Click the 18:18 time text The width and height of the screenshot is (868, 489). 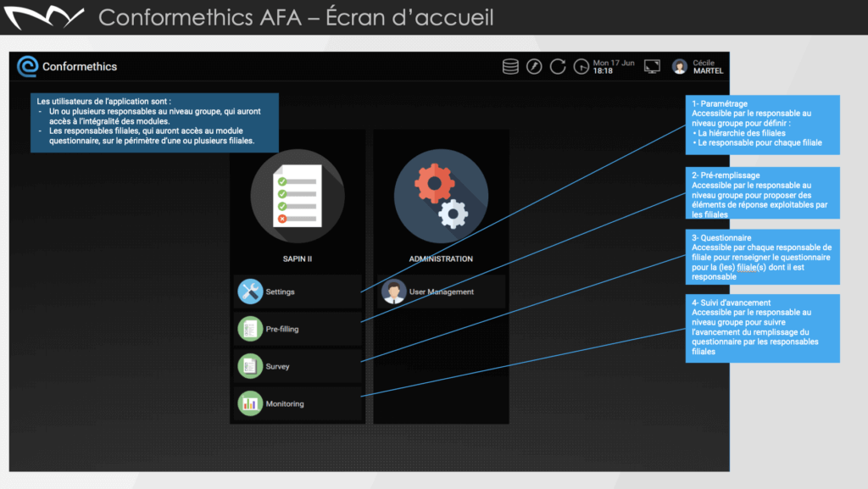coord(603,71)
